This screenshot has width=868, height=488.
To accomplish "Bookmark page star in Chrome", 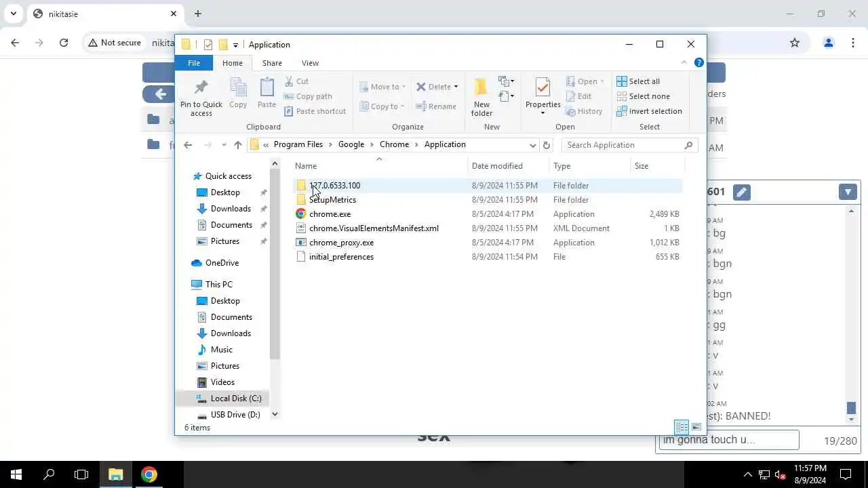I will point(795,43).
